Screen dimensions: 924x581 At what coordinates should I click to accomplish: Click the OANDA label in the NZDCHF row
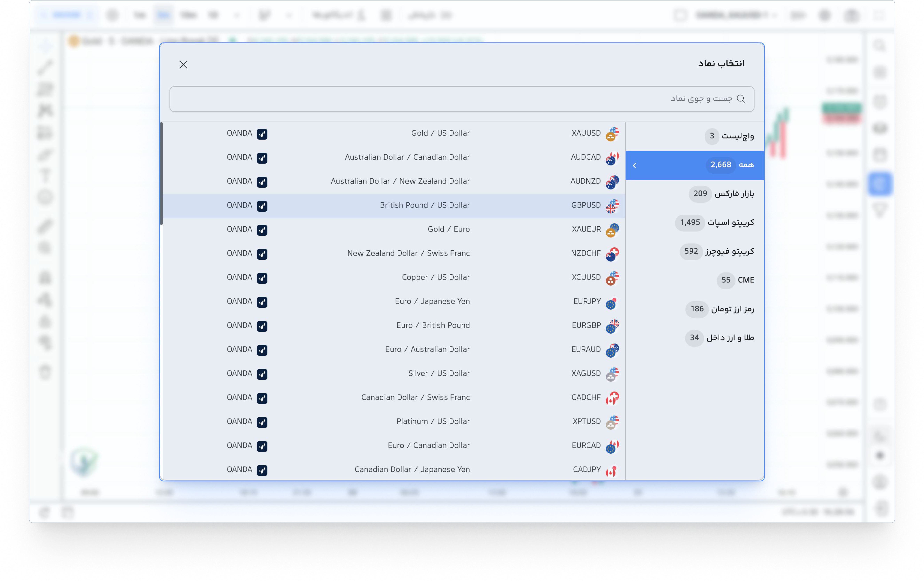[239, 253]
